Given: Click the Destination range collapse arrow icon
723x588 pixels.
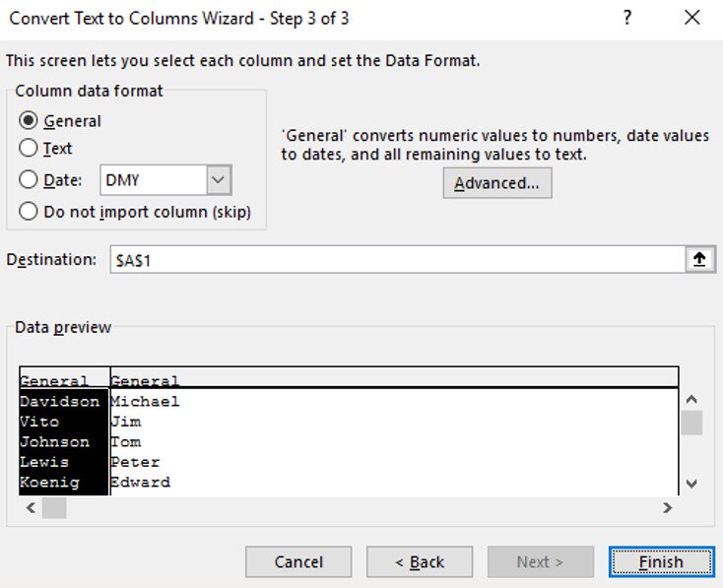Looking at the screenshot, I should point(699,259).
